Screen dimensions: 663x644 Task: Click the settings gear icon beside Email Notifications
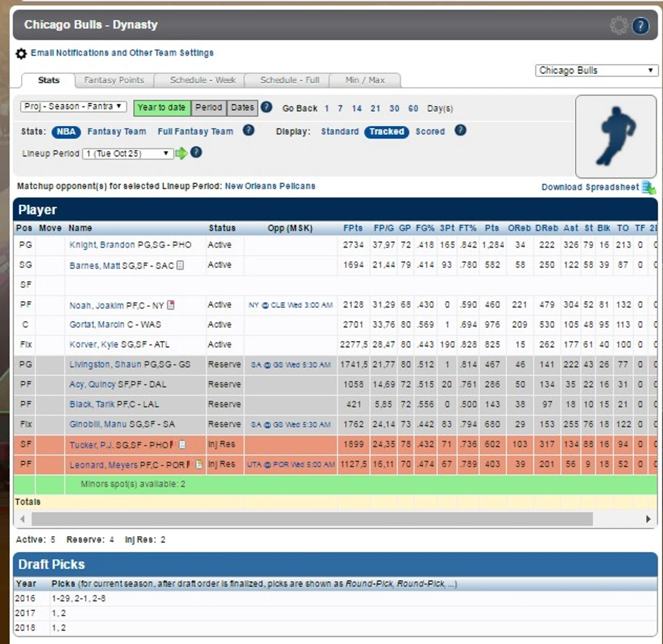21,54
